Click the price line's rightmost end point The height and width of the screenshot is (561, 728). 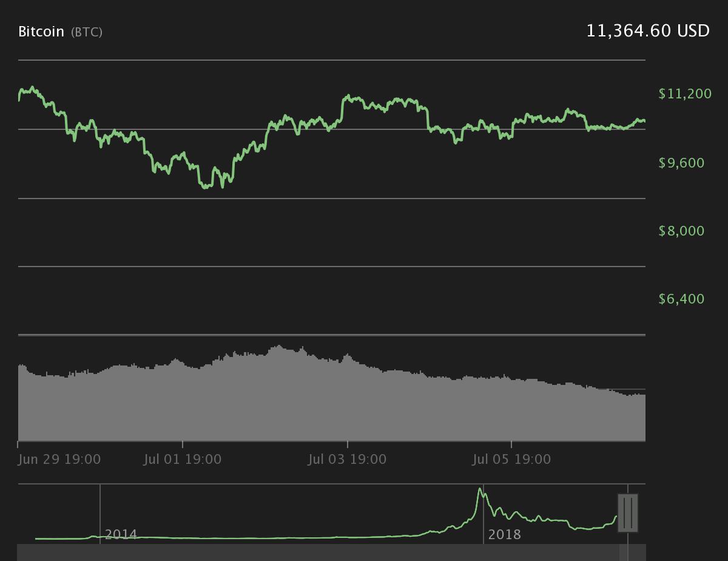(644, 121)
